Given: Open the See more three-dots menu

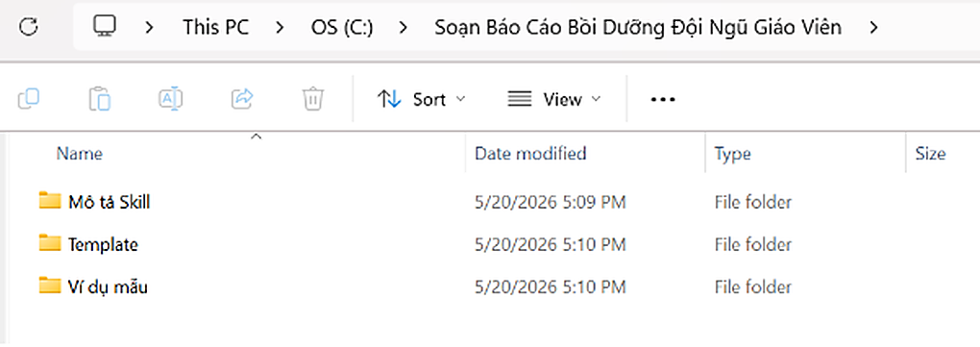Looking at the screenshot, I should 663,99.
